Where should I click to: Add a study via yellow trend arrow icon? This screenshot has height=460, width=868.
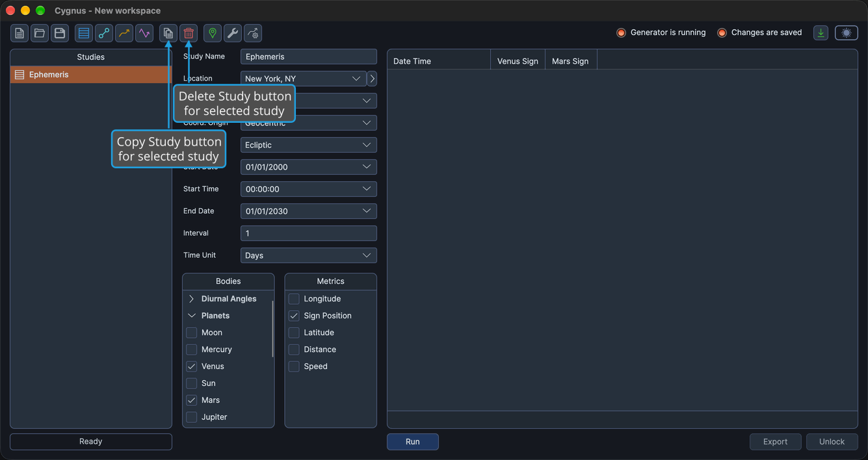coord(124,33)
